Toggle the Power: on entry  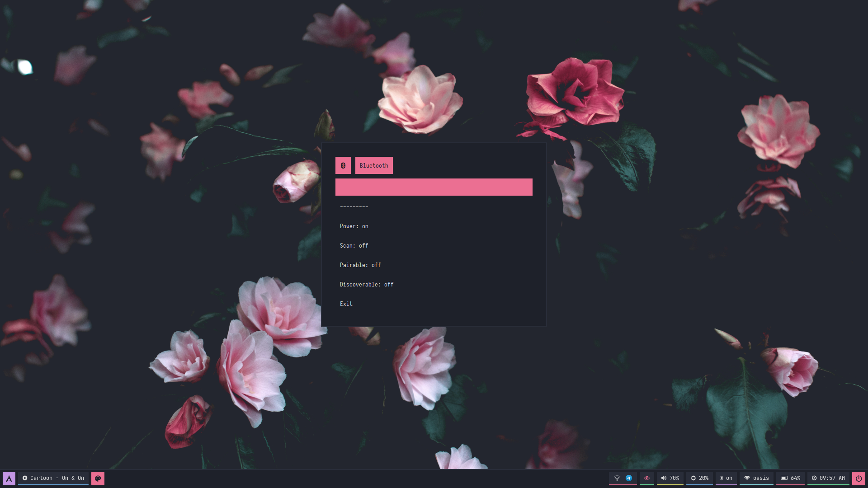pyautogui.click(x=354, y=226)
